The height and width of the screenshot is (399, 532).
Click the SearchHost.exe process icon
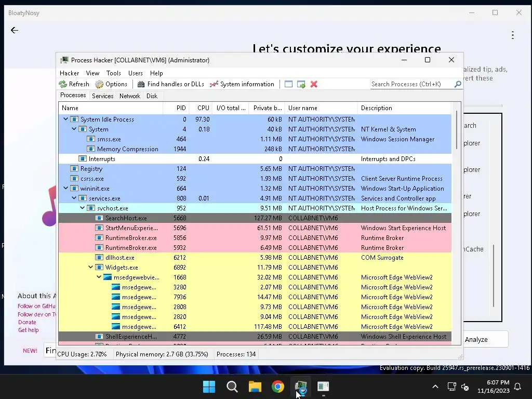pyautogui.click(x=99, y=218)
